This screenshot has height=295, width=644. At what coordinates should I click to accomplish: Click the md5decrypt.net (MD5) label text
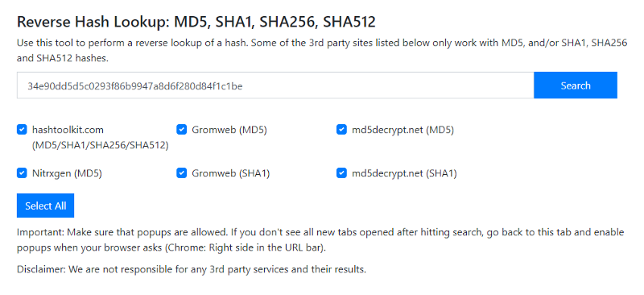point(403,130)
